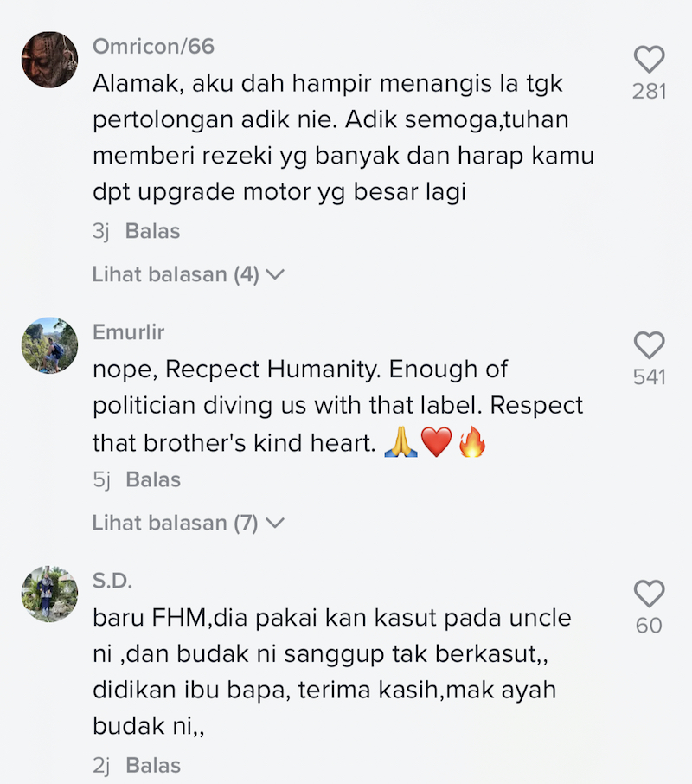Open the username S.D.

pyautogui.click(x=112, y=581)
